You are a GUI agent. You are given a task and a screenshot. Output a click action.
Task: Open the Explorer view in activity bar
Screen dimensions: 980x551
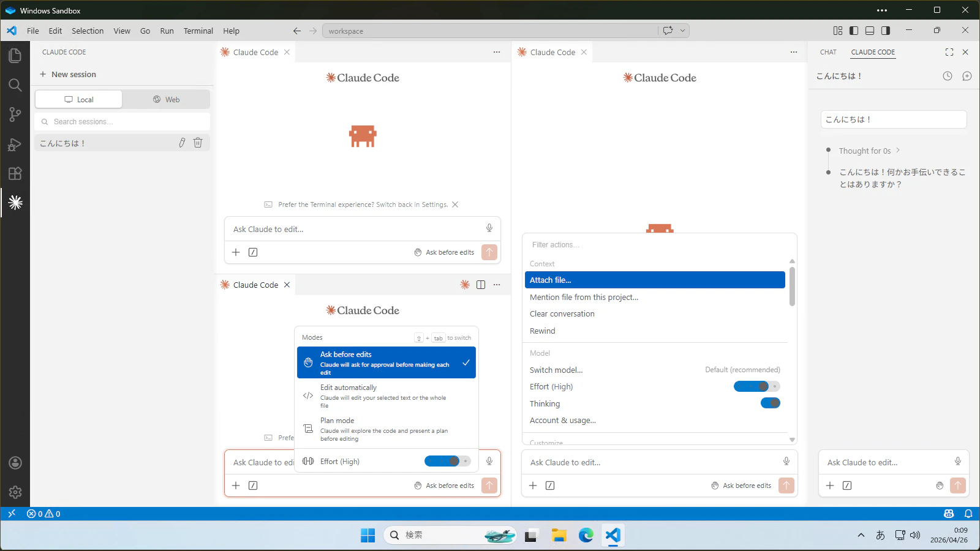click(x=15, y=56)
